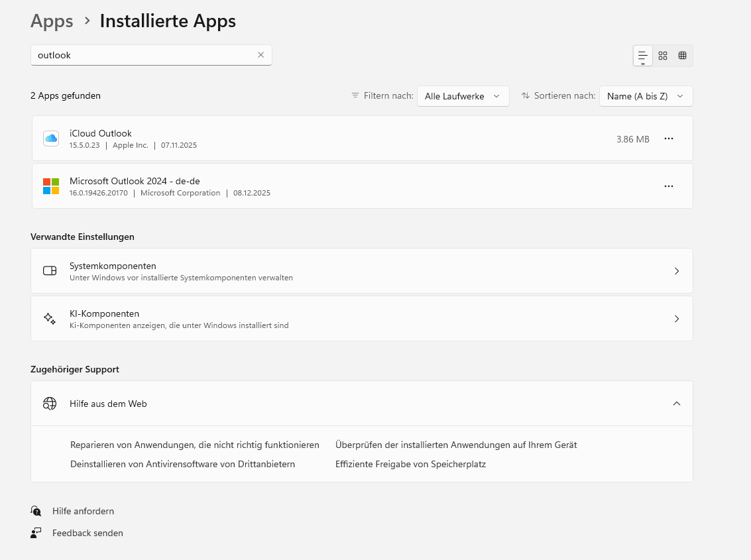The image size is (751, 560).
Task: Click the Hilfe anfordern help icon
Action: tap(35, 511)
